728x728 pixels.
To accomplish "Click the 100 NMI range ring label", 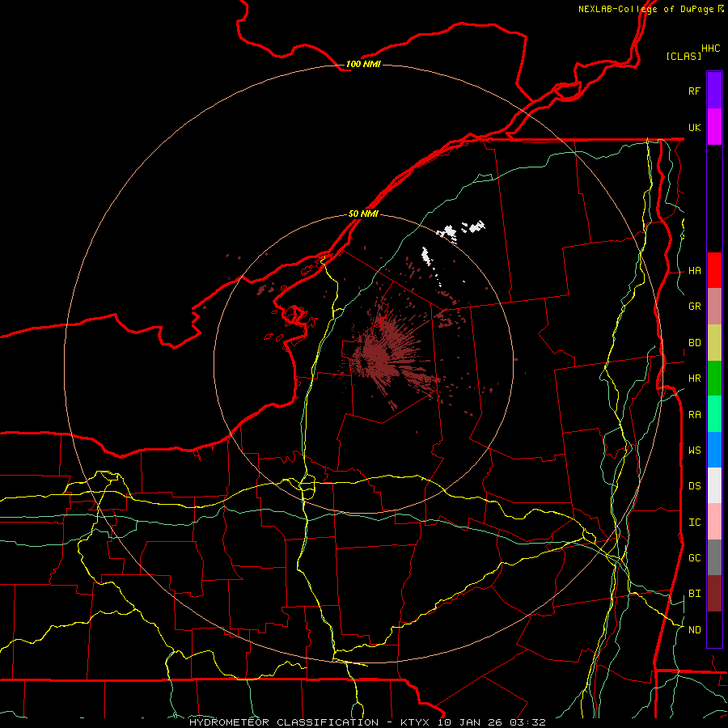I will (x=363, y=64).
